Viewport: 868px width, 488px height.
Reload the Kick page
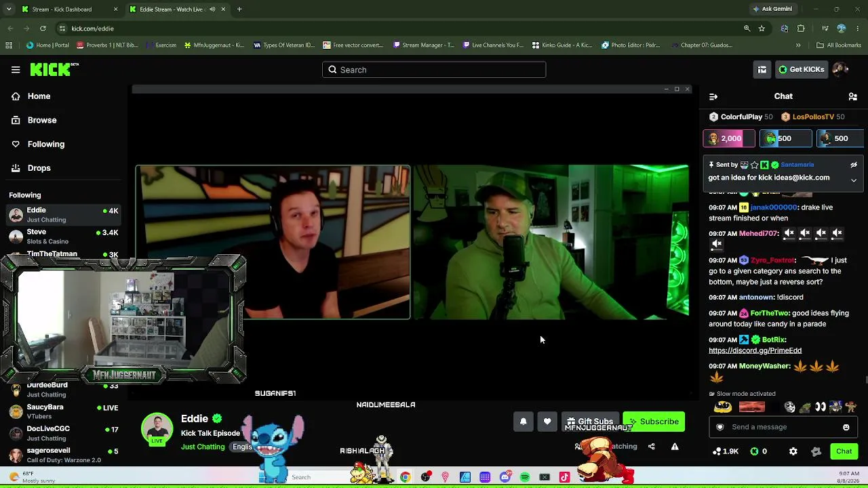coord(43,28)
